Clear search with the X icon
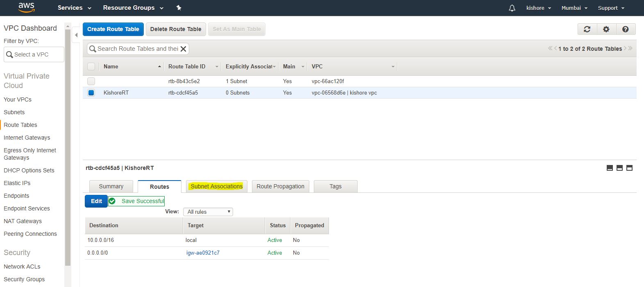 184,49
